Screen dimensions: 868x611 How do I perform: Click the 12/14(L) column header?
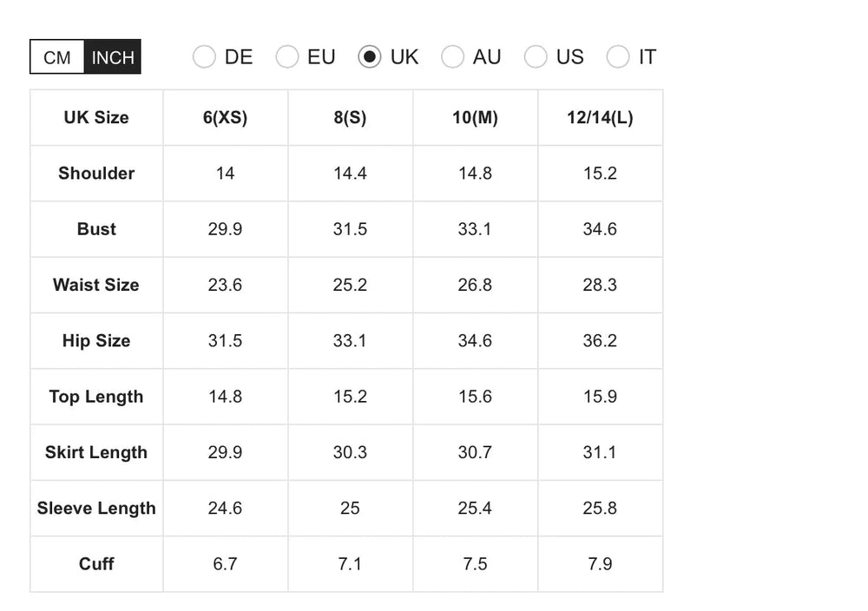(600, 117)
